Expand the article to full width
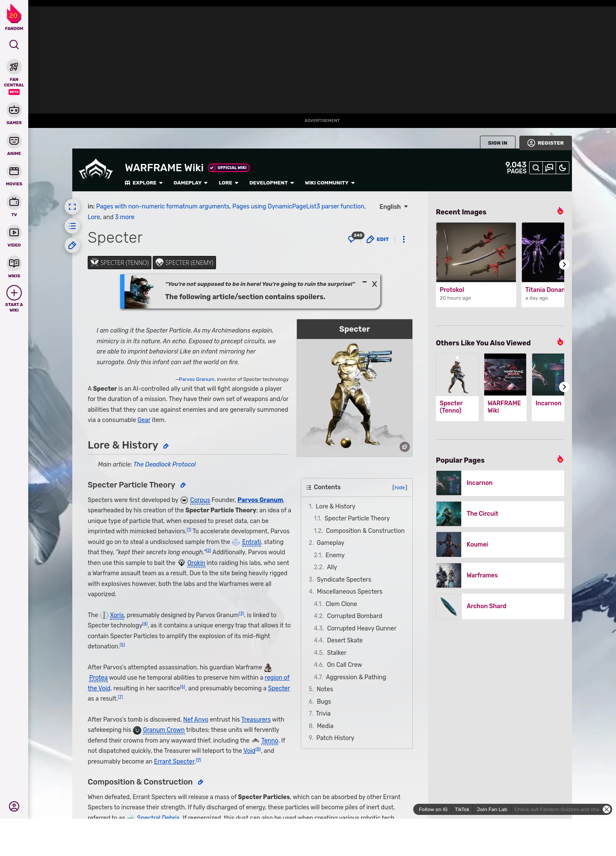This screenshot has height=856, width=616. (72, 207)
